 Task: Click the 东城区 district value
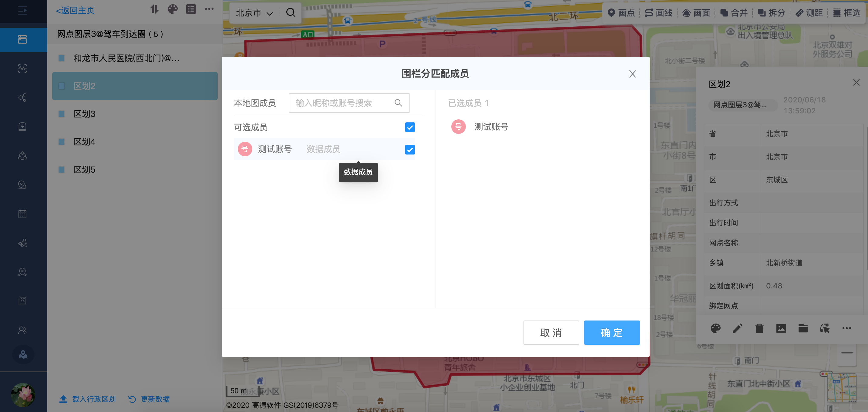click(777, 180)
